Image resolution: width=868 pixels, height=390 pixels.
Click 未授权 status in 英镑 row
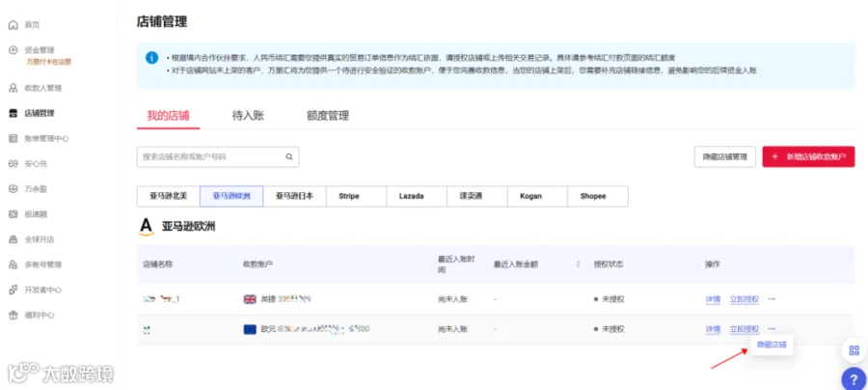click(x=610, y=299)
